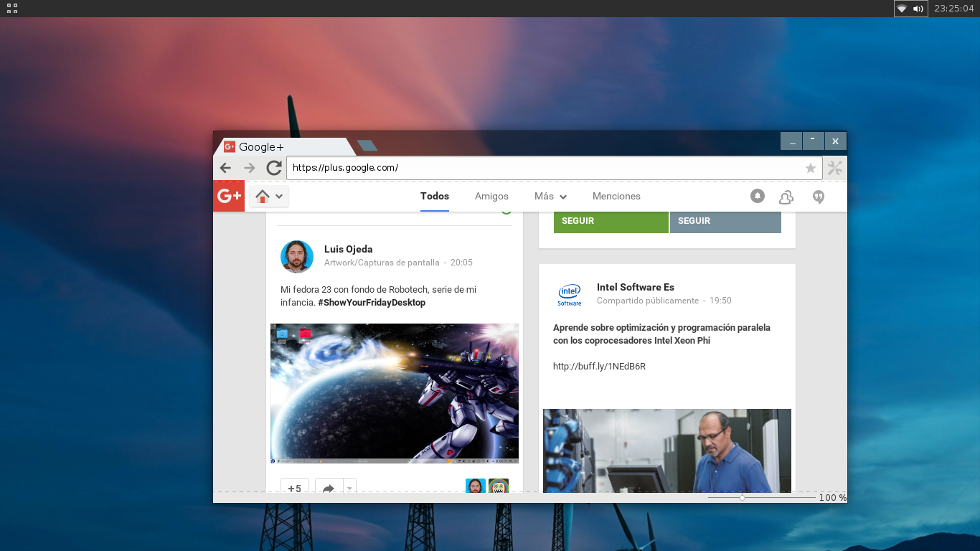
Task: Focus the address bar showing plus.google.com
Action: coord(554,168)
